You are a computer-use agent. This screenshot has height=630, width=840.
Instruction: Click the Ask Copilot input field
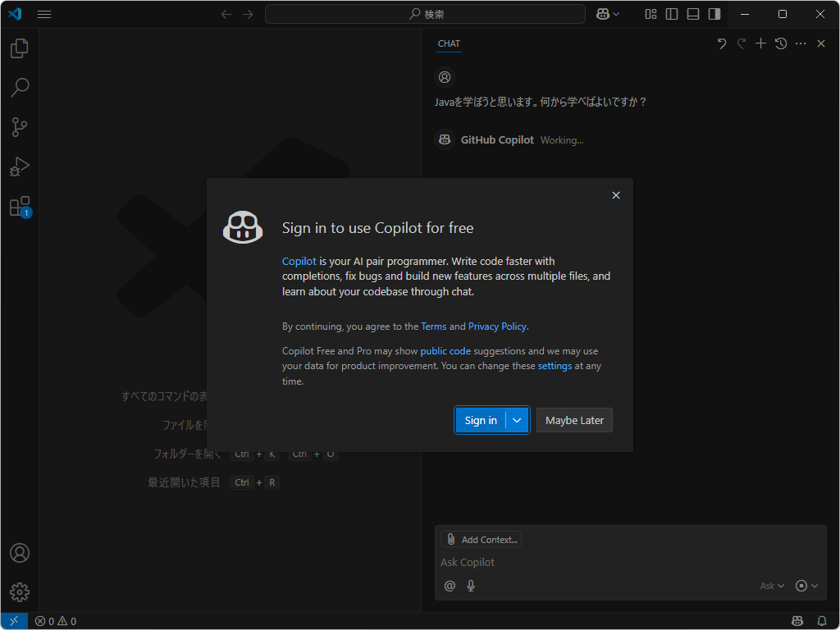click(x=574, y=562)
